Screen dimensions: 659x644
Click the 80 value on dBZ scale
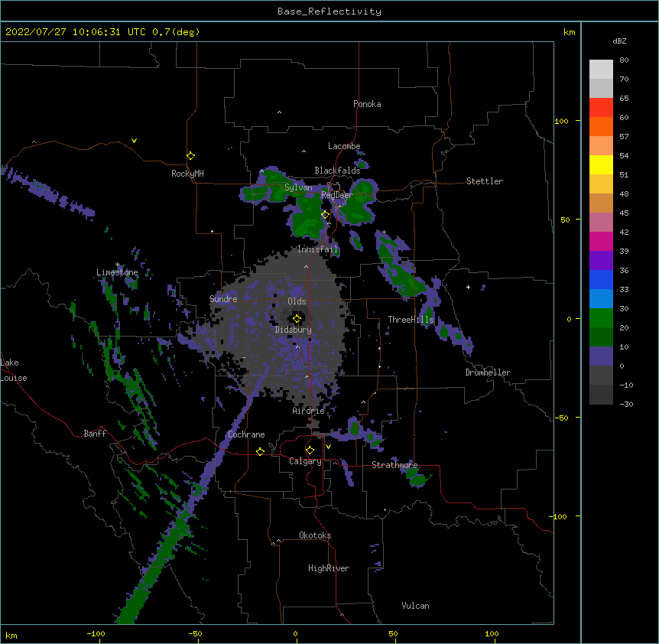(x=624, y=60)
